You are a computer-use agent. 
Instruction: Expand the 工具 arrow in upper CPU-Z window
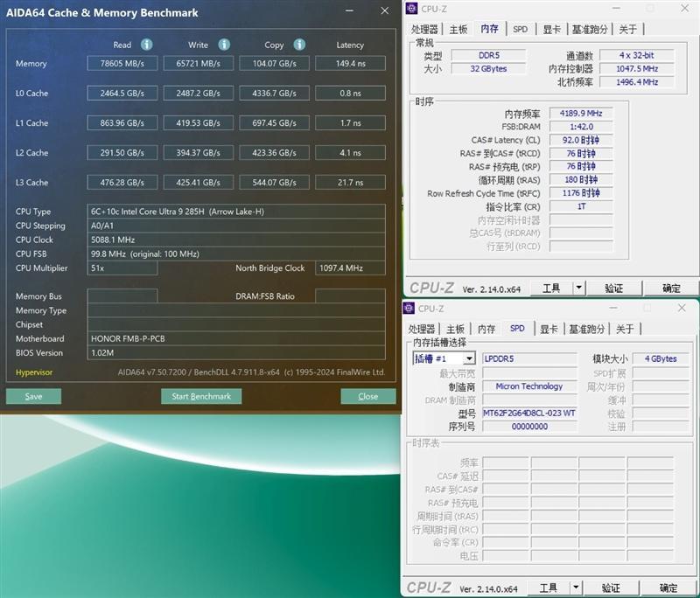578,288
